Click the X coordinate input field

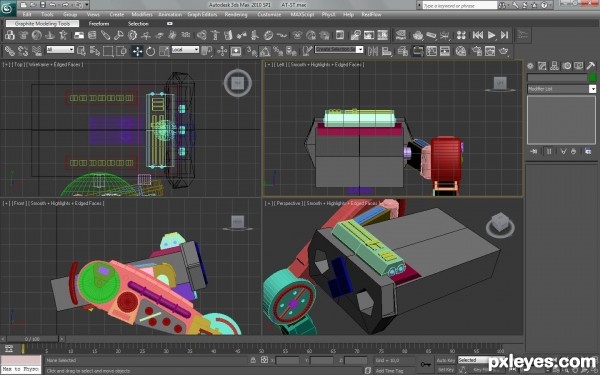287,360
